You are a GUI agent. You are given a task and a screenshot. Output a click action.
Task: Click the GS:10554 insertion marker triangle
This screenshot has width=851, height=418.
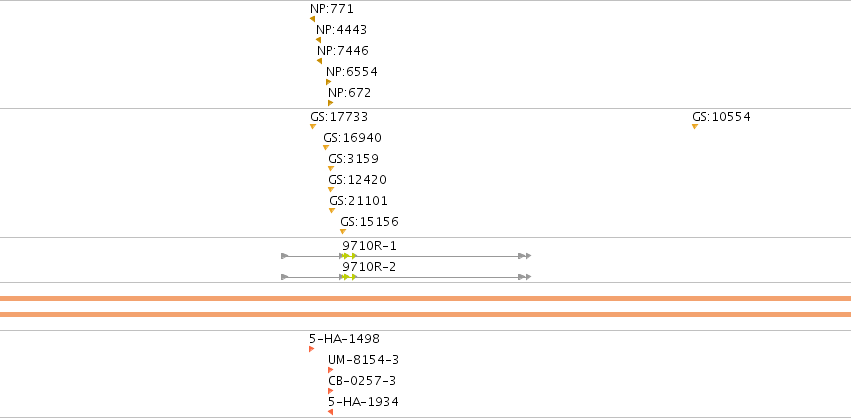pos(695,126)
